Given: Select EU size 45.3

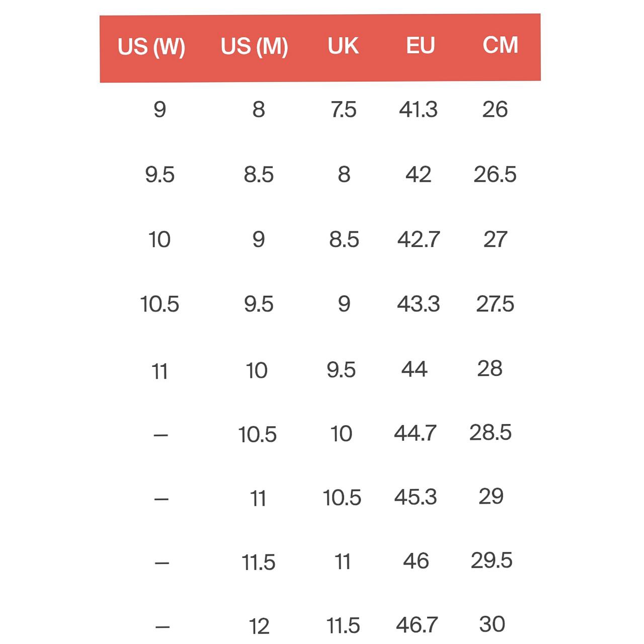Looking at the screenshot, I should point(416,497).
